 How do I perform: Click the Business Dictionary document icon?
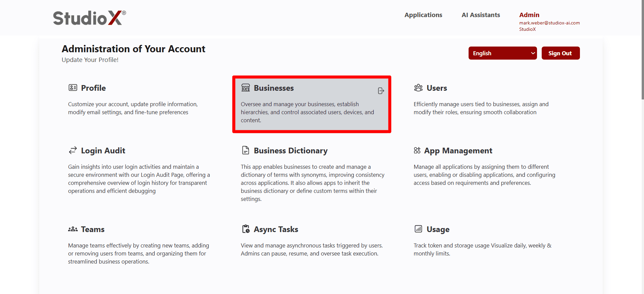pyautogui.click(x=246, y=150)
